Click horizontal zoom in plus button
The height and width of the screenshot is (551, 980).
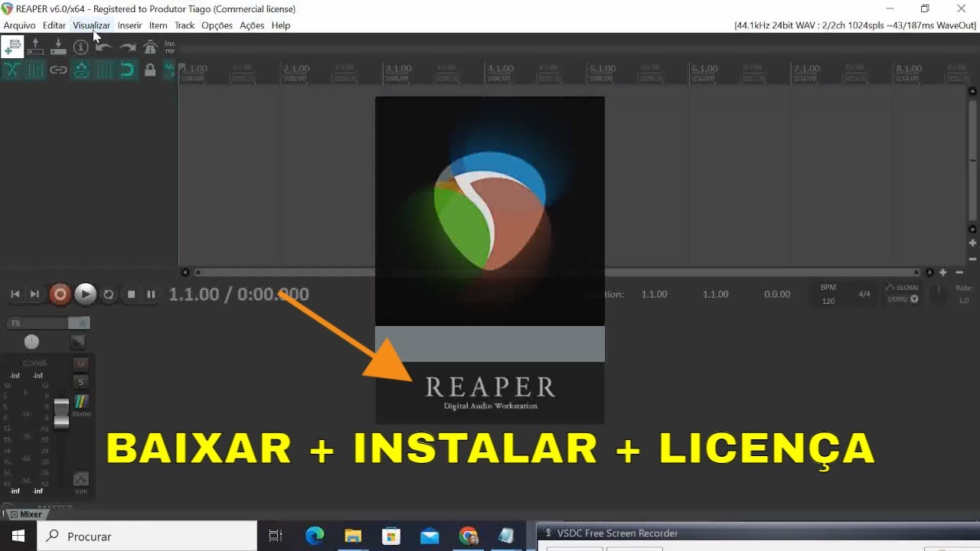tap(943, 272)
